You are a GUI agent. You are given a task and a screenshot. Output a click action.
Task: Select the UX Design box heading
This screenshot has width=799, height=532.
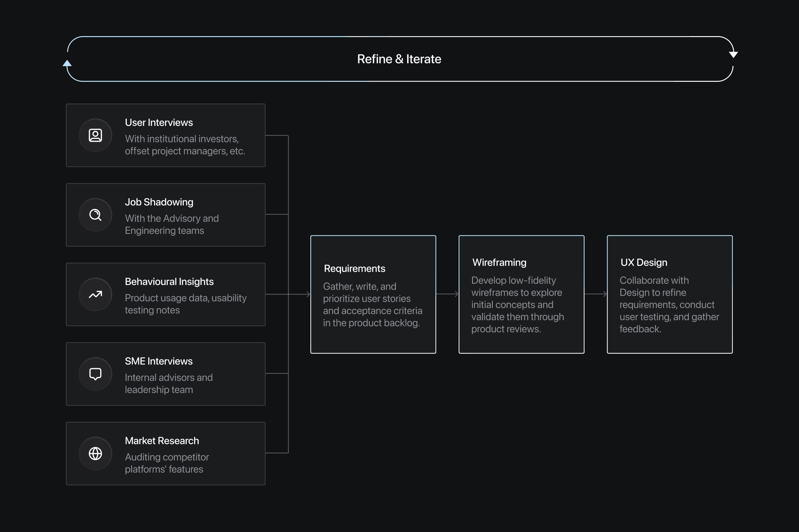(x=644, y=262)
